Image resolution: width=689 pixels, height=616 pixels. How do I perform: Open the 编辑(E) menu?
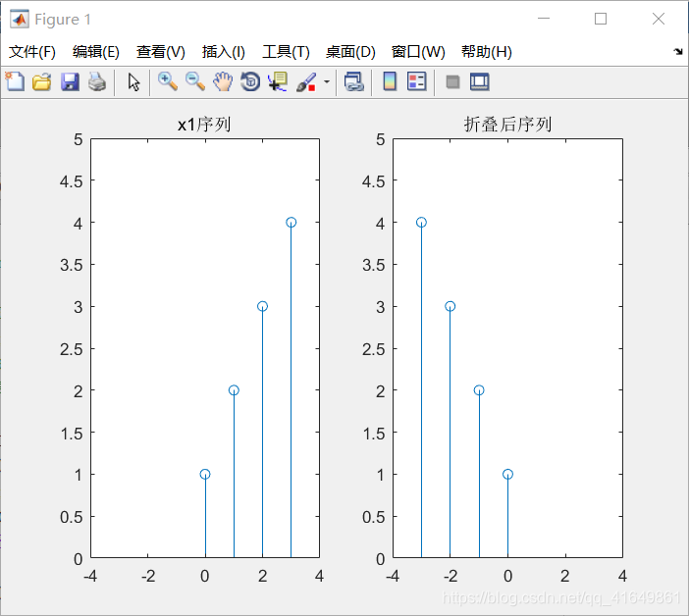click(96, 52)
